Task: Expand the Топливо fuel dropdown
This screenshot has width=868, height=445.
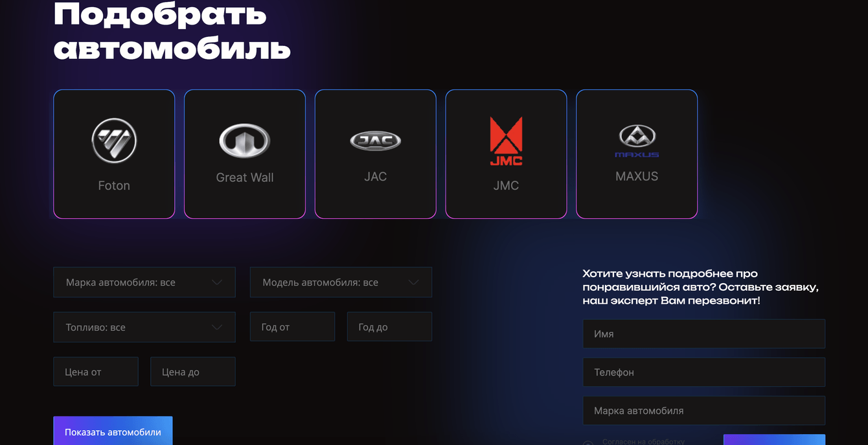Action: 144,327
